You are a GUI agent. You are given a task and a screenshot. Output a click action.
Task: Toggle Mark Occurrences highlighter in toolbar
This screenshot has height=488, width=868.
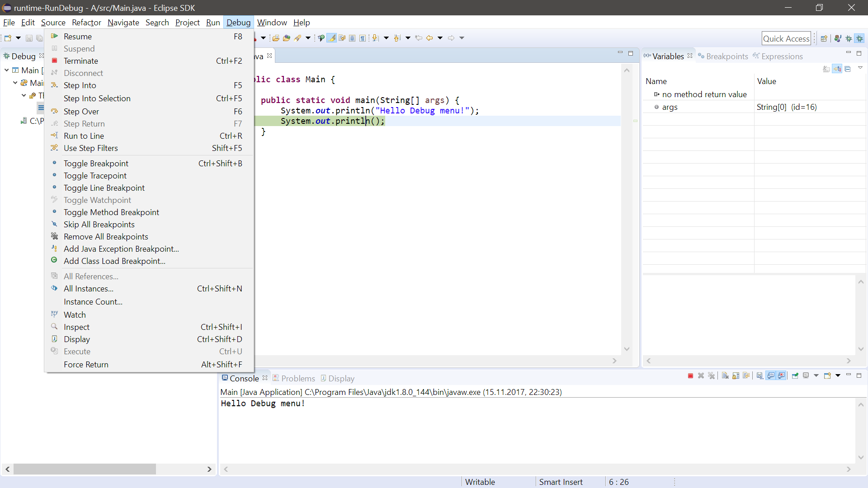[331, 38]
